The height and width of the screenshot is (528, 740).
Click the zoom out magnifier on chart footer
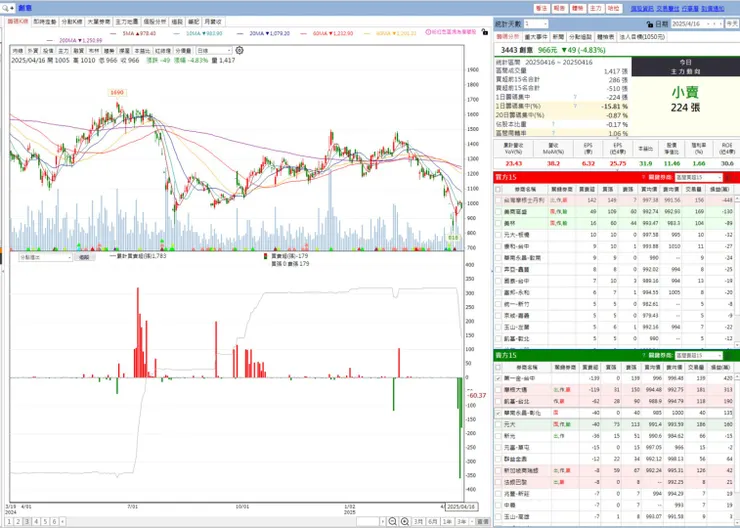(392, 521)
